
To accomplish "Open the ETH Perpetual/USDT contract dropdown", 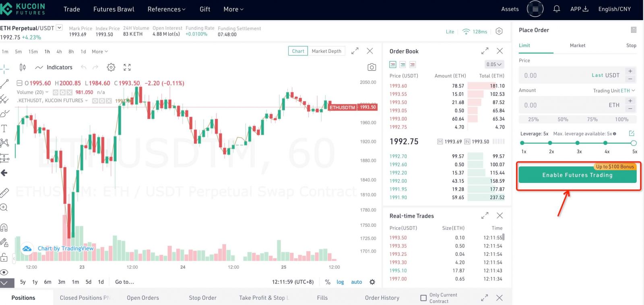I will (x=60, y=28).
